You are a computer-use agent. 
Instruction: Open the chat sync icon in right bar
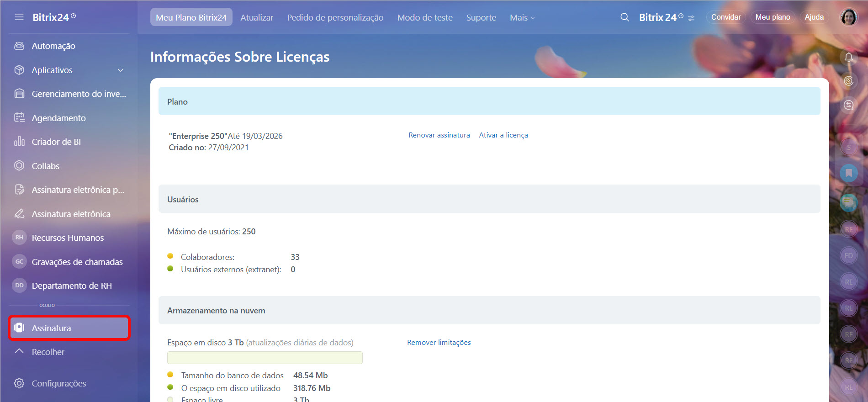tap(849, 105)
